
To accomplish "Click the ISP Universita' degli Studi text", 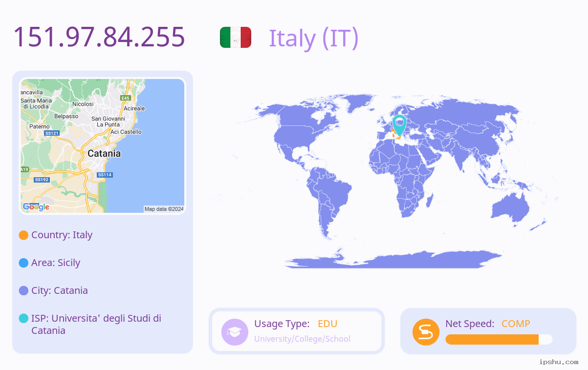I will [x=96, y=324].
